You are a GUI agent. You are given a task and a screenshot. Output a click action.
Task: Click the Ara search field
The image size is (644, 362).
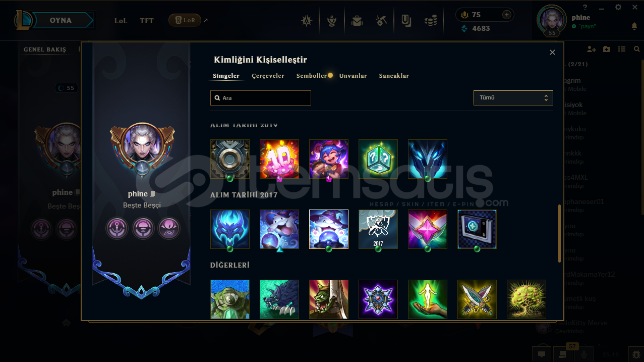[x=261, y=98]
